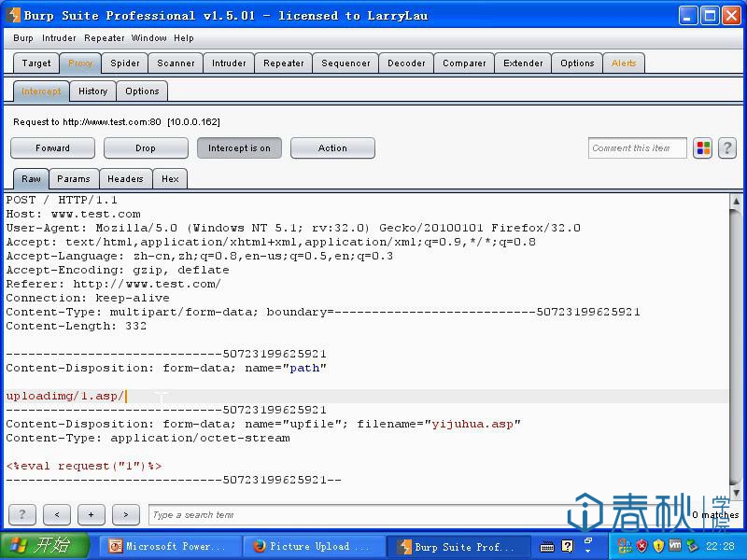Open the Window menu
Screen dimensions: 747x560
pyautogui.click(x=149, y=38)
